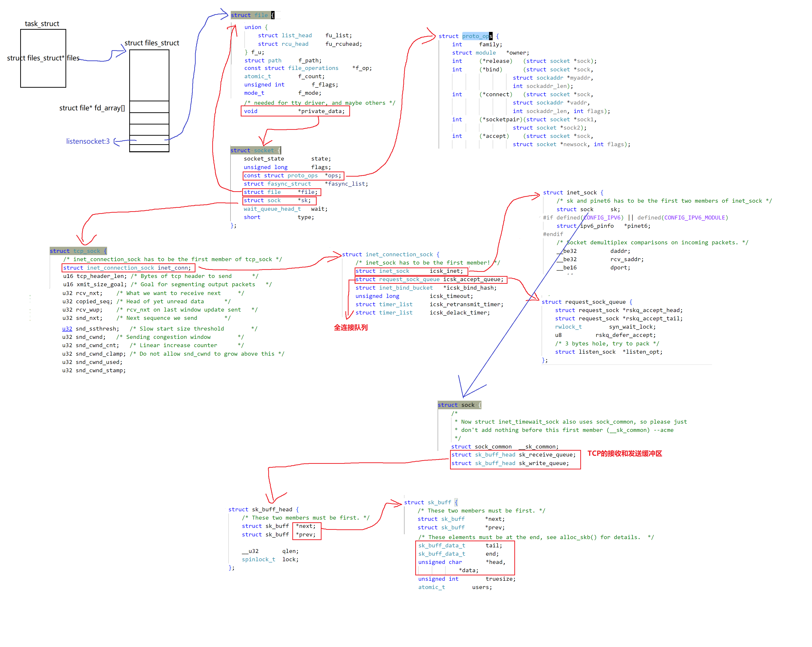Click the red 全连接队列 label
This screenshot has height=647, width=812.
coord(351,327)
